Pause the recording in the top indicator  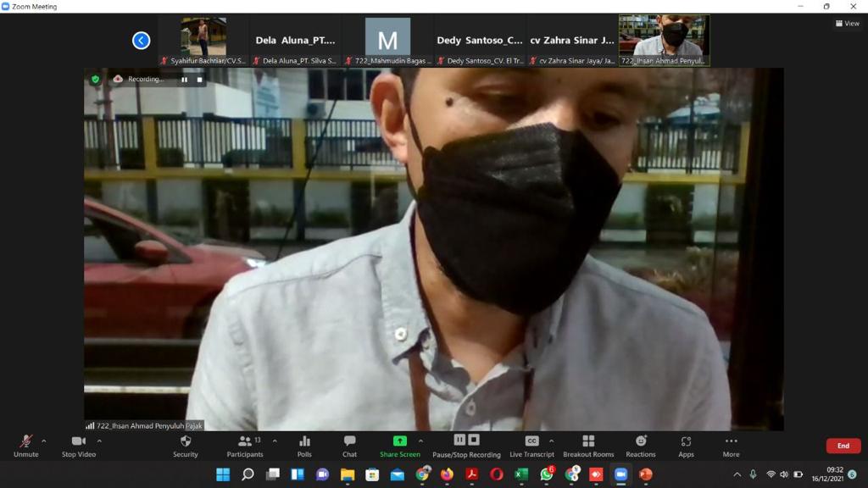[x=184, y=80]
